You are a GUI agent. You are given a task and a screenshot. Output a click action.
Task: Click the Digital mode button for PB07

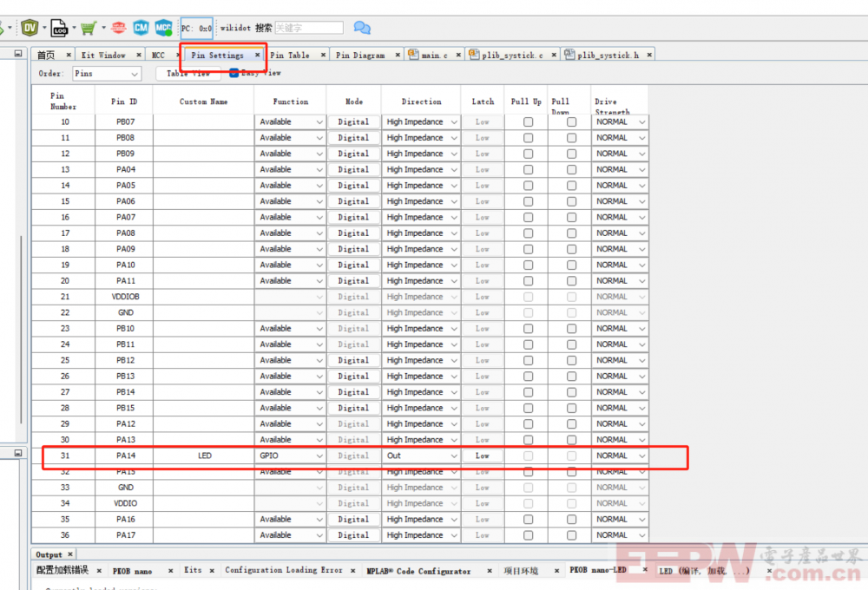[354, 121]
